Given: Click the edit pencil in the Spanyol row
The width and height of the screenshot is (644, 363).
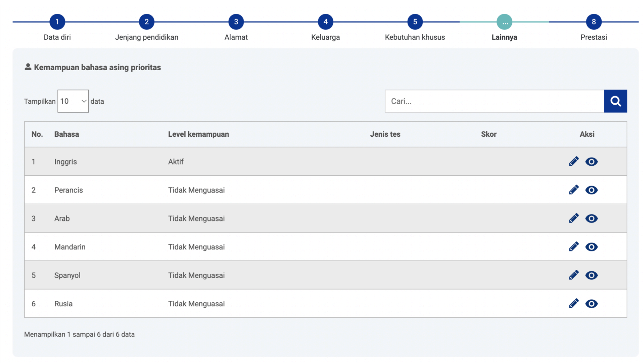Looking at the screenshot, I should coord(573,275).
